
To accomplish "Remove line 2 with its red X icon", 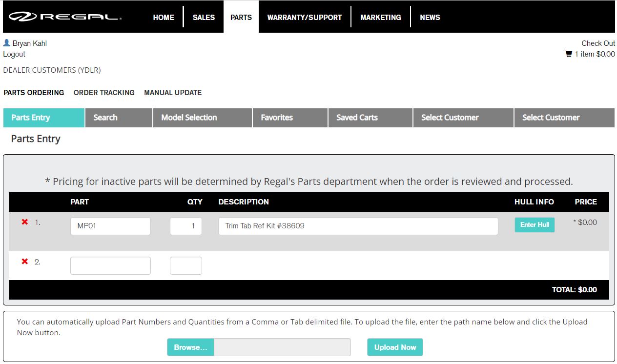I will [24, 261].
